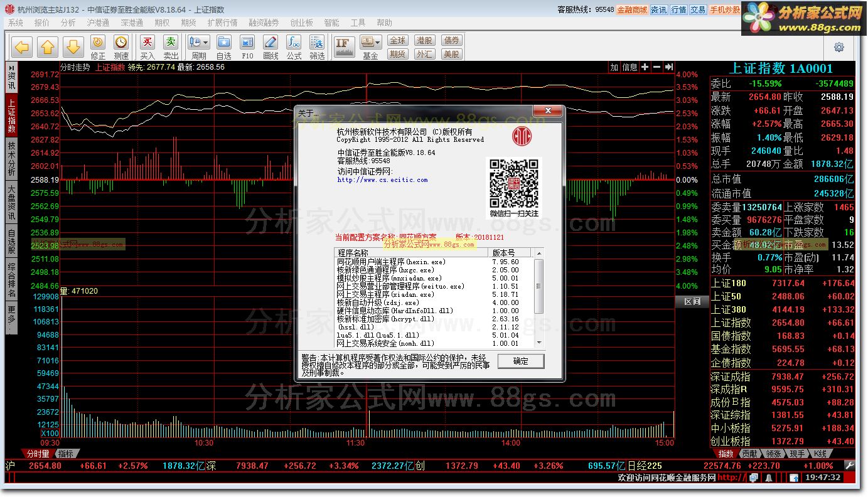Click the plus zoom-in chart icon
Screen dimensions: 868x497
pyautogui.click(x=645, y=67)
